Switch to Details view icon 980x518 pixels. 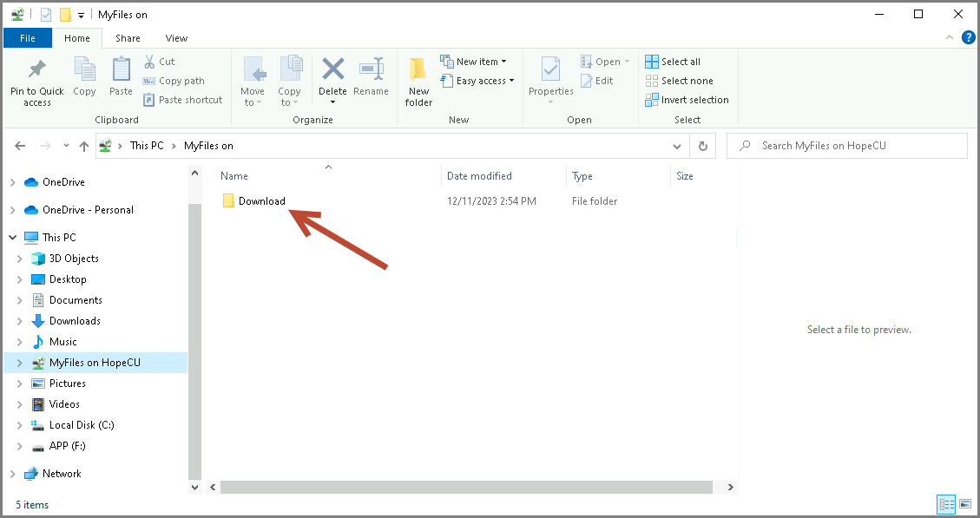tap(946, 503)
